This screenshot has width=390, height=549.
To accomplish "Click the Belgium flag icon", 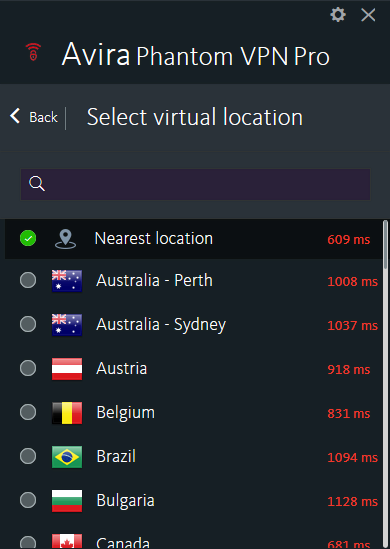I will coord(67,413).
